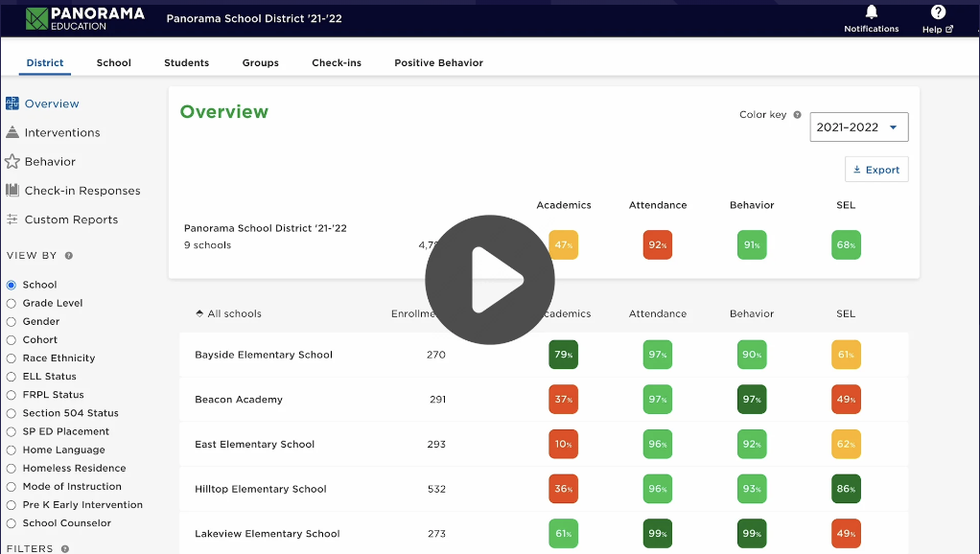Switch to the Groups tab

(261, 62)
